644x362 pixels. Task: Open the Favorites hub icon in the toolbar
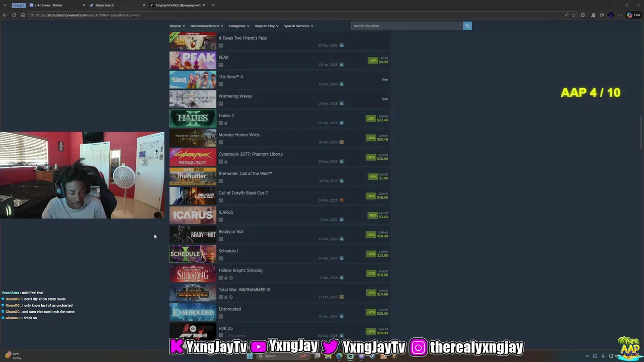click(x=602, y=15)
